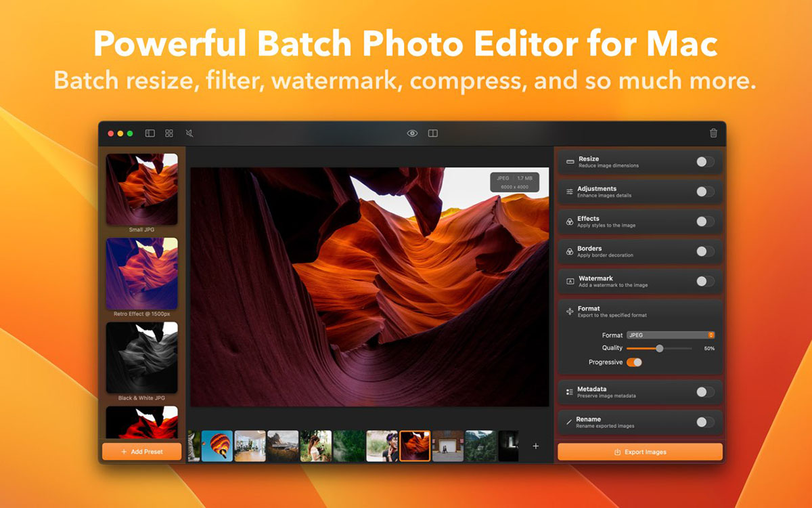Toggle the sidebar panel icon
812x508 pixels.
(x=150, y=133)
